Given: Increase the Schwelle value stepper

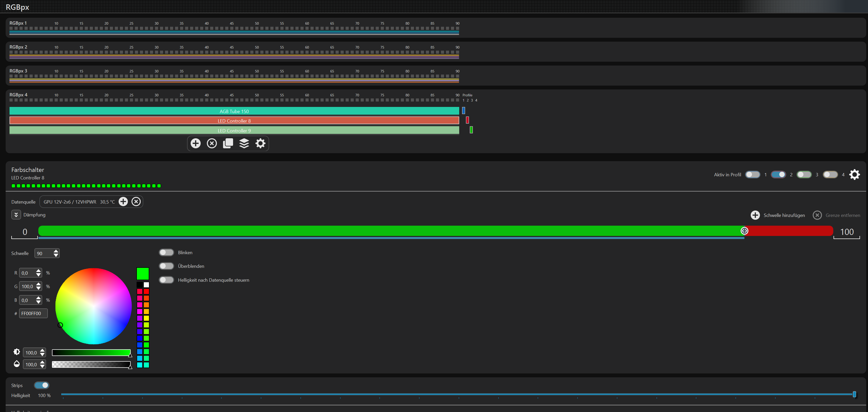Looking at the screenshot, I should coord(56,251).
